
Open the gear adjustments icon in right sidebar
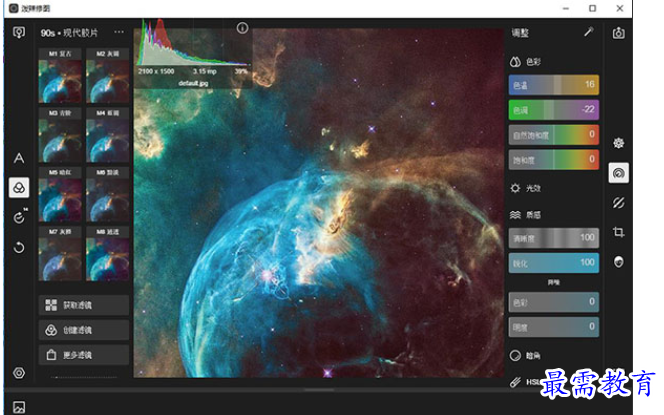coord(618,143)
